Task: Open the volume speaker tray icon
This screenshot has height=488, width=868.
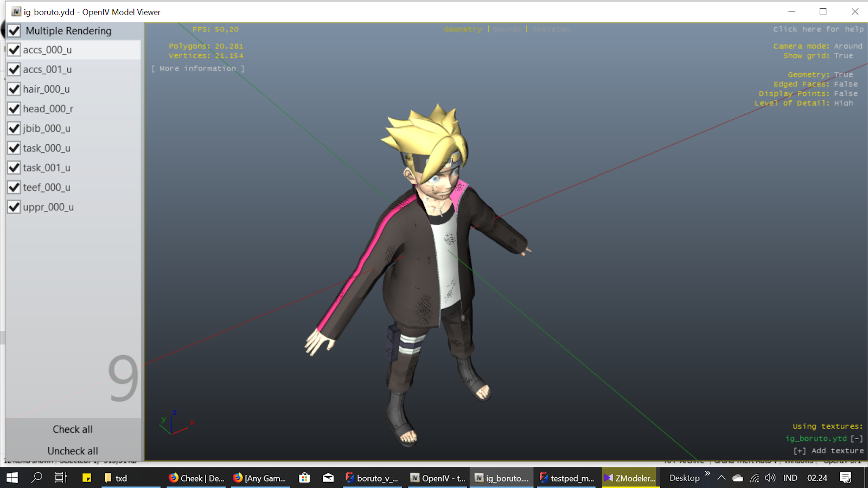Action: (770, 478)
